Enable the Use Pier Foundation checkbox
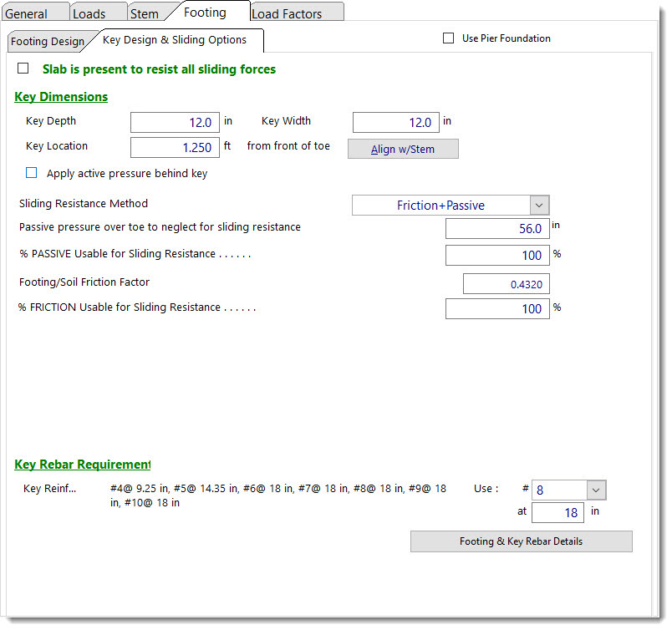Viewport: 672px width, 630px height. click(449, 38)
